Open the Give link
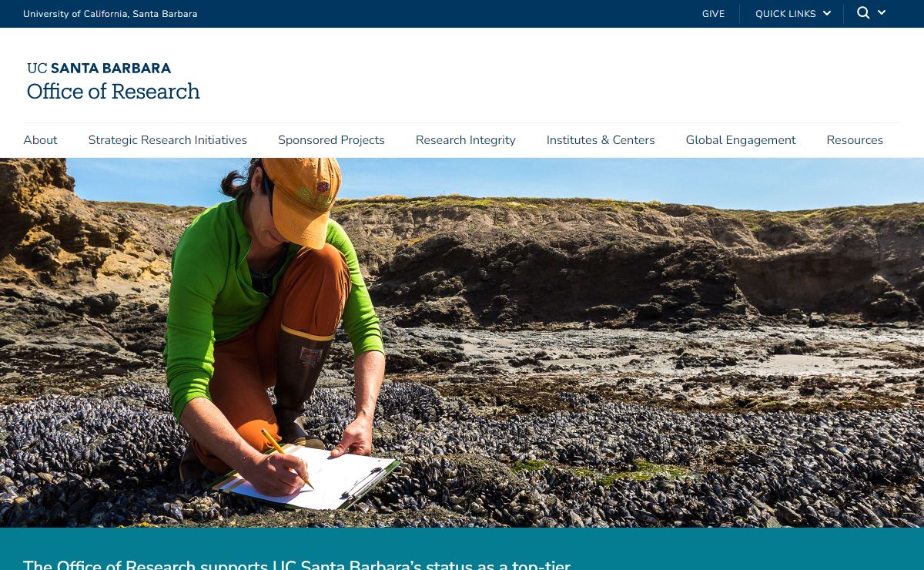Screen dimensions: 924x570 pyautogui.click(x=713, y=14)
